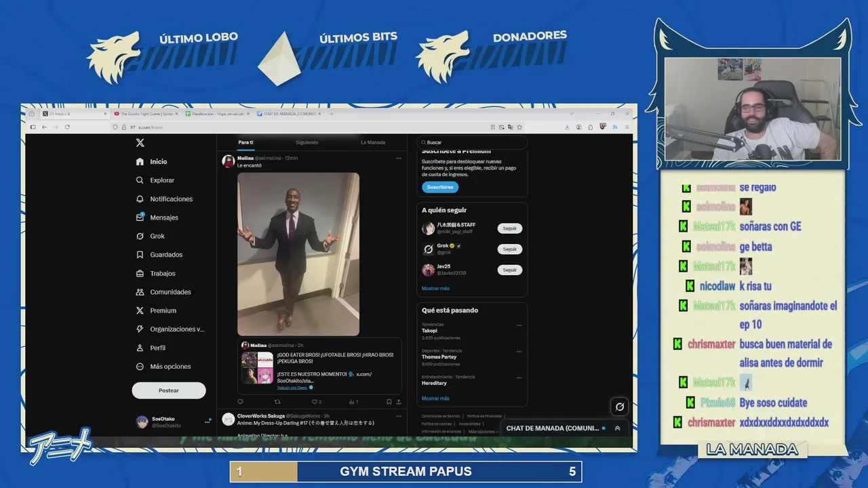Open Organizaciones verificadas in sidebar

coord(140,329)
